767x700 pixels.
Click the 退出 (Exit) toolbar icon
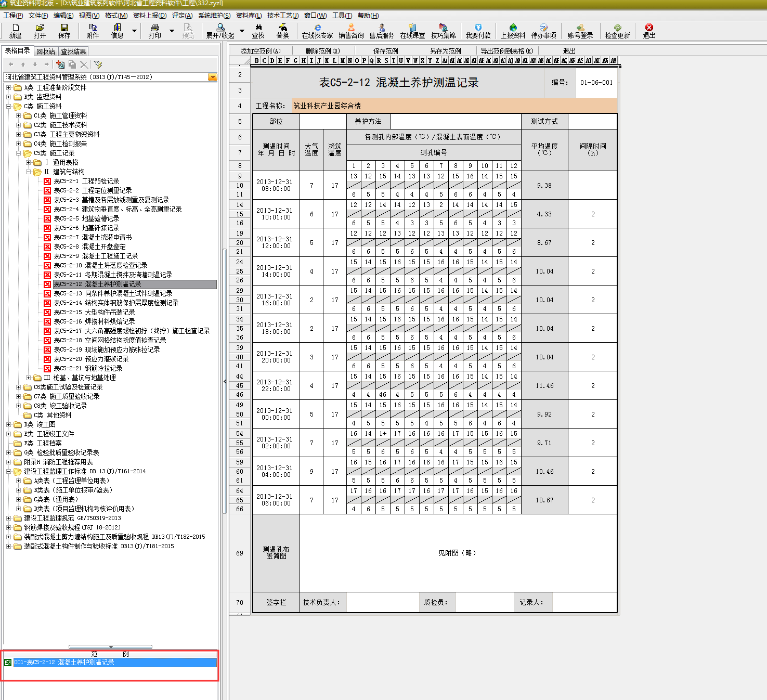[649, 31]
